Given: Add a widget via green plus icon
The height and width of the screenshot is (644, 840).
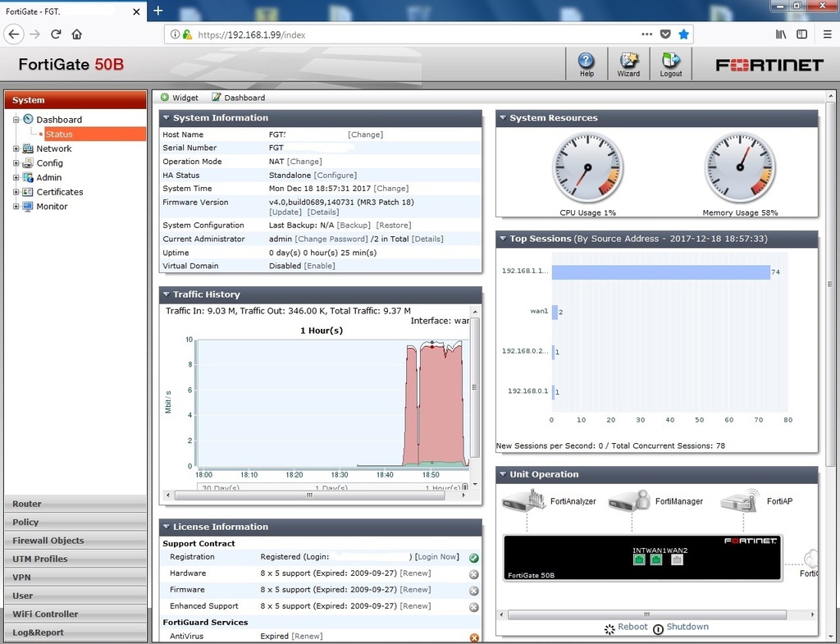Looking at the screenshot, I should click(165, 97).
